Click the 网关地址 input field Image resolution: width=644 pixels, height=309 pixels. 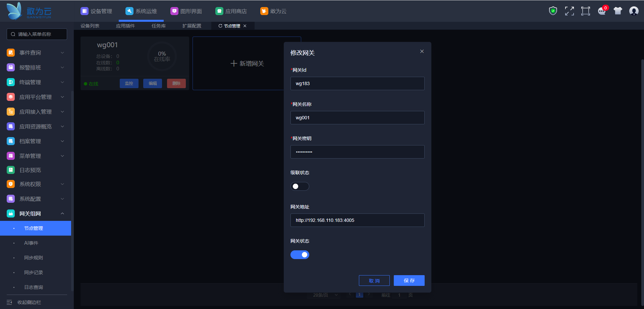click(x=358, y=220)
